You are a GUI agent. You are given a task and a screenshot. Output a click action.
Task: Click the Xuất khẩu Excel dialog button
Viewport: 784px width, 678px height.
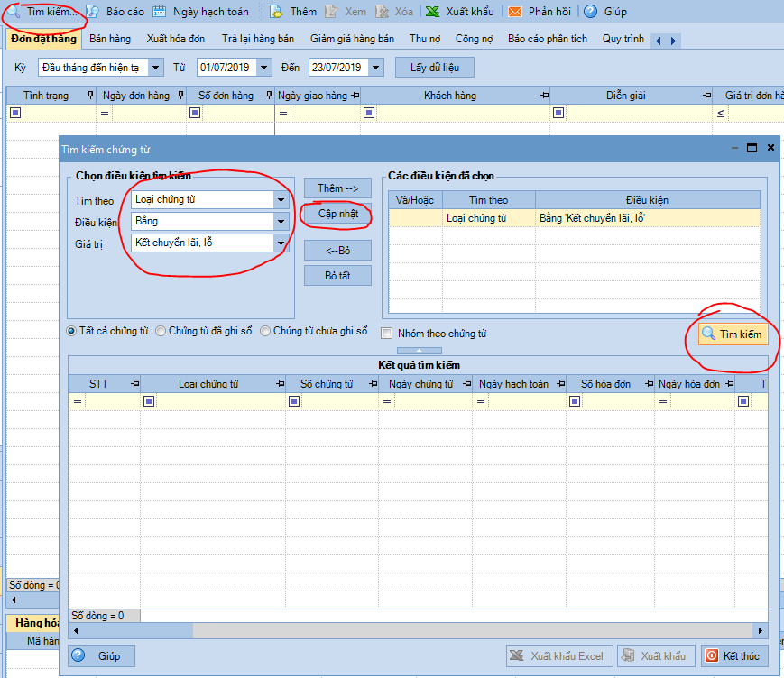pyautogui.click(x=559, y=656)
